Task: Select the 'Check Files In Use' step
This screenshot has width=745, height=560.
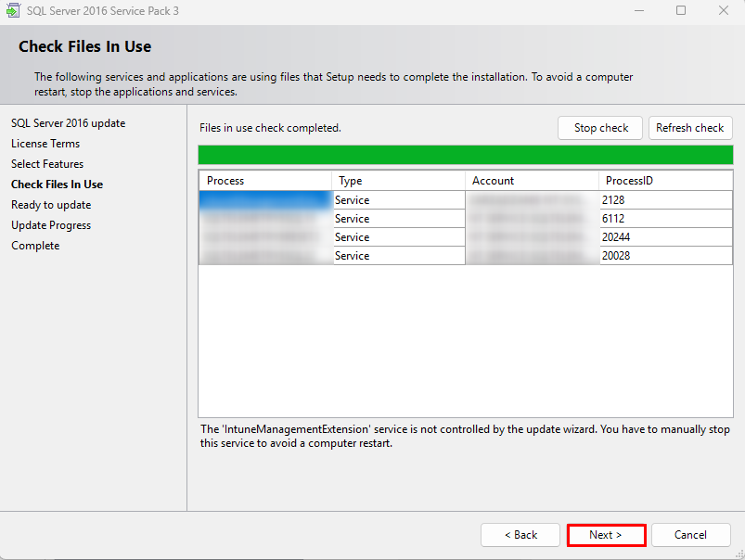Action: tap(57, 185)
